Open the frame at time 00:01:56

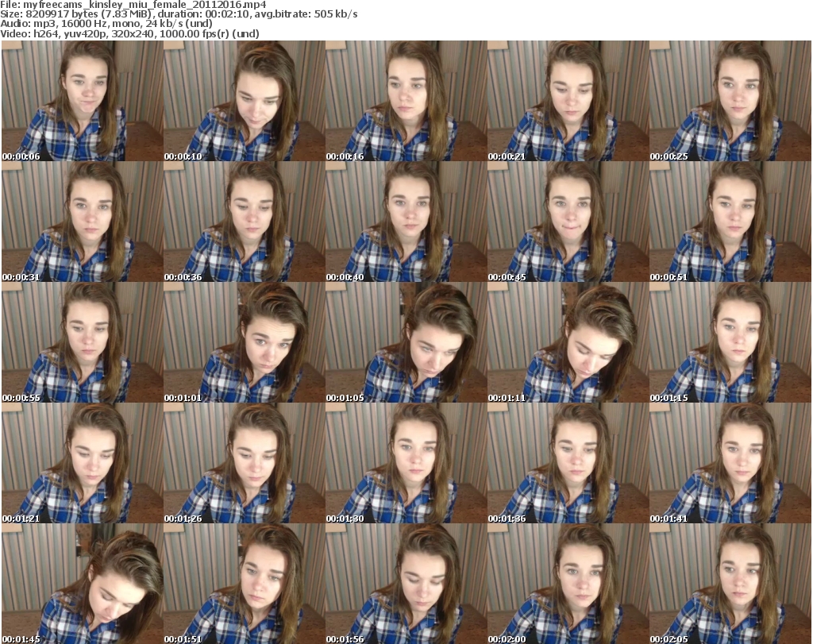click(406, 584)
